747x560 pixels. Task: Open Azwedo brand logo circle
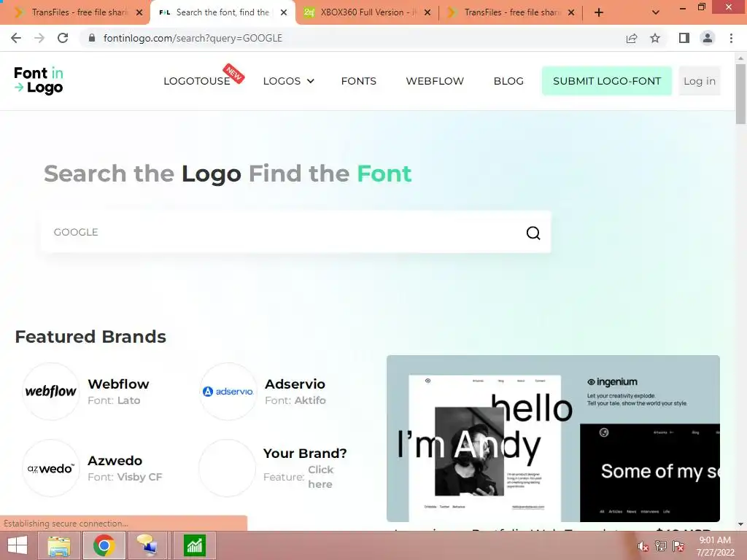point(51,468)
